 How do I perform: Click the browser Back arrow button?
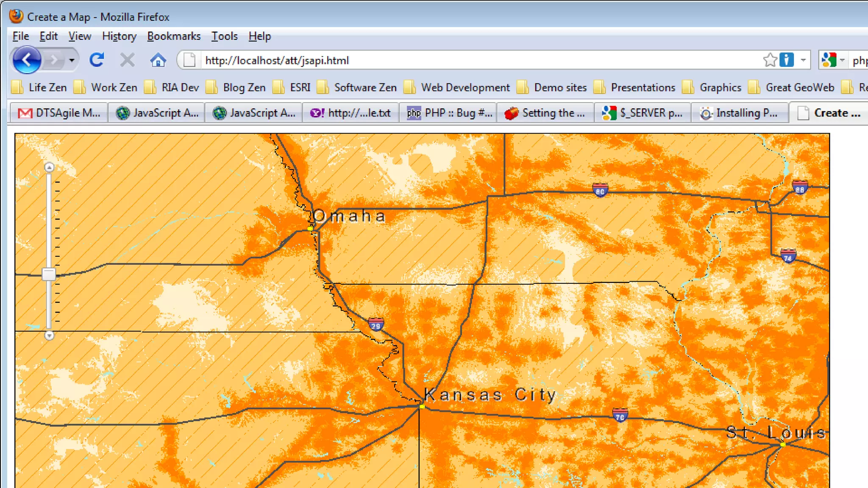(27, 60)
